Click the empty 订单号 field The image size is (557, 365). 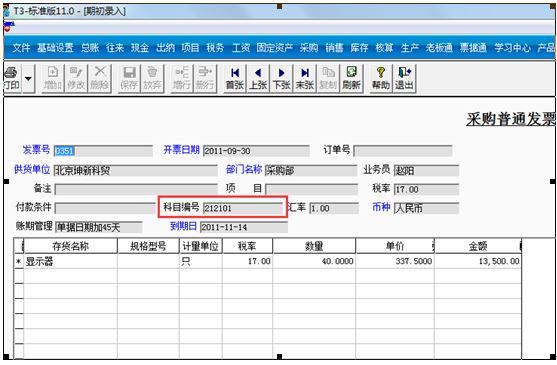(403, 151)
